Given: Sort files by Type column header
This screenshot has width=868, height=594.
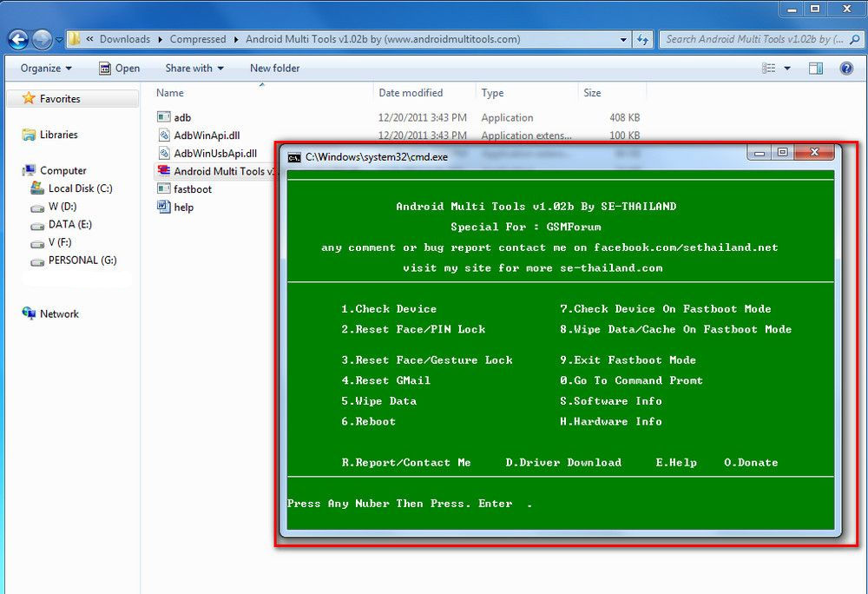Looking at the screenshot, I should pos(492,93).
